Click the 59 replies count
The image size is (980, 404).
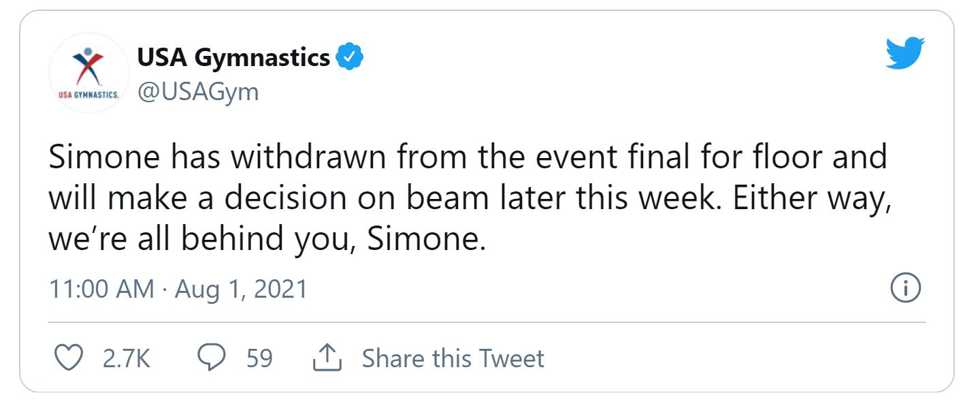click(x=259, y=358)
